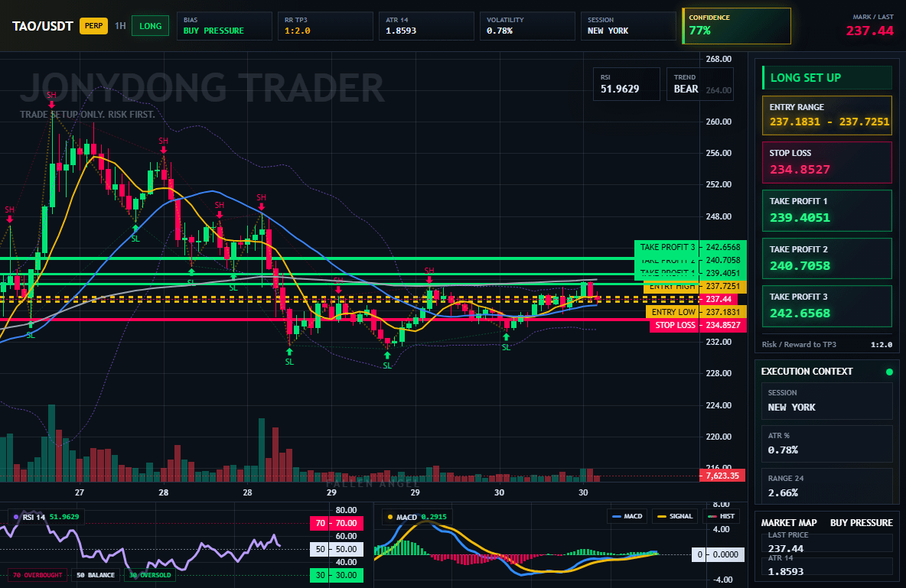Screen dimensions: 906x588
Task: Click the blue MACD legend item
Action: tap(627, 516)
